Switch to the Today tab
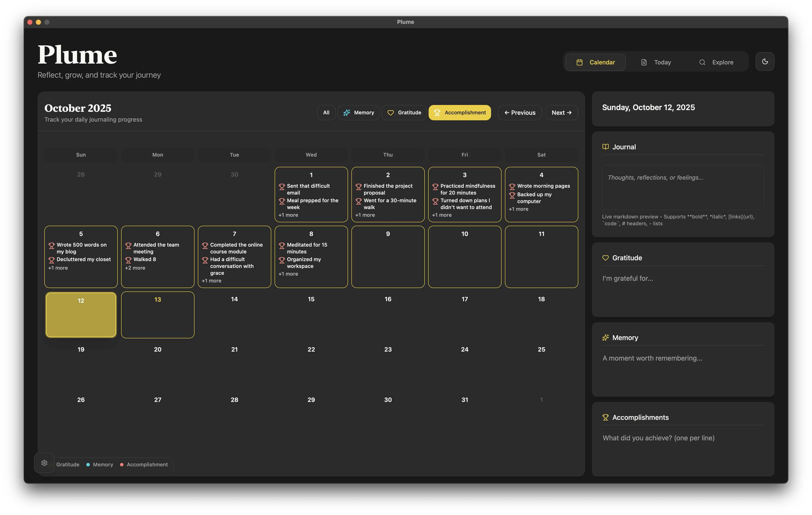Screen dimensions: 812x515 (656, 63)
